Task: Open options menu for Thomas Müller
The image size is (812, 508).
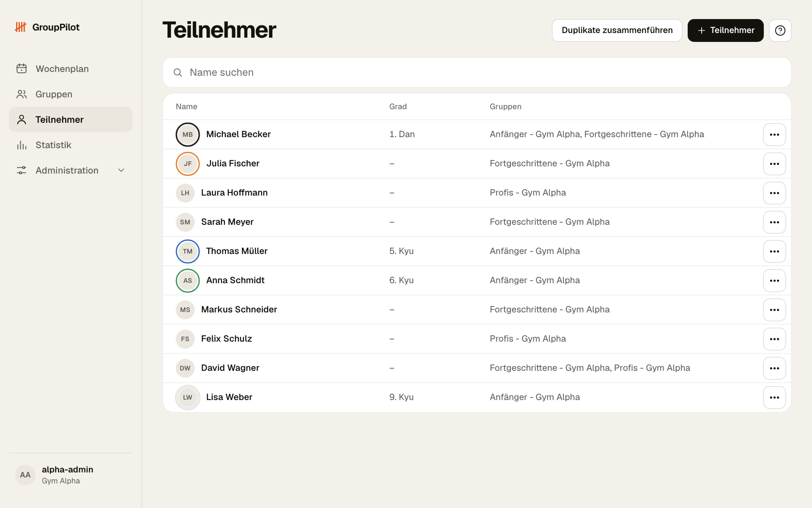Action: (x=774, y=251)
